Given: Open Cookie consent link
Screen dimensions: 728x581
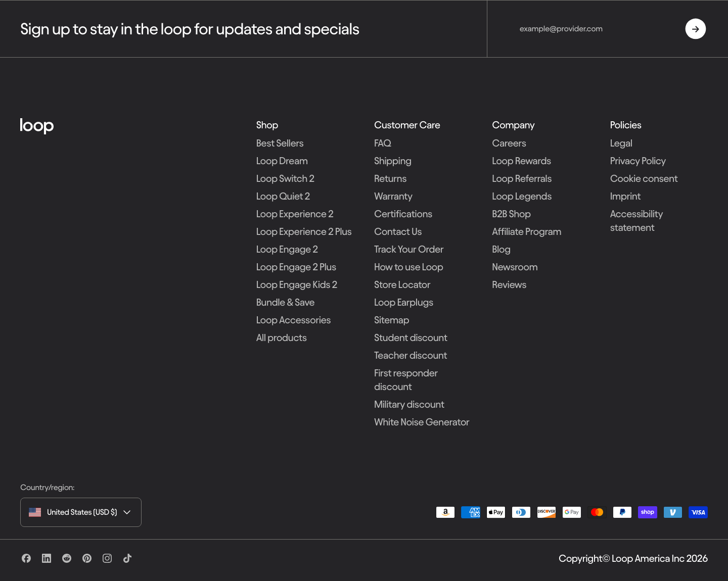Looking at the screenshot, I should pos(644,178).
